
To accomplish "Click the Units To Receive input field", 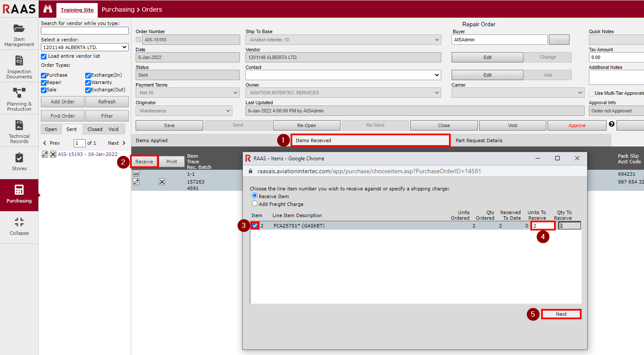I will pos(542,226).
